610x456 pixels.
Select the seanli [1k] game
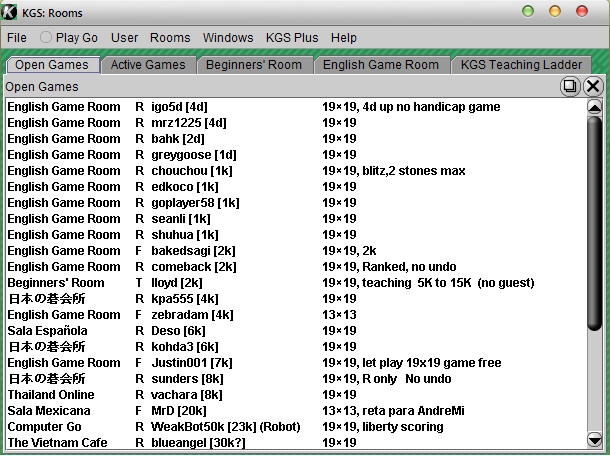pos(296,219)
